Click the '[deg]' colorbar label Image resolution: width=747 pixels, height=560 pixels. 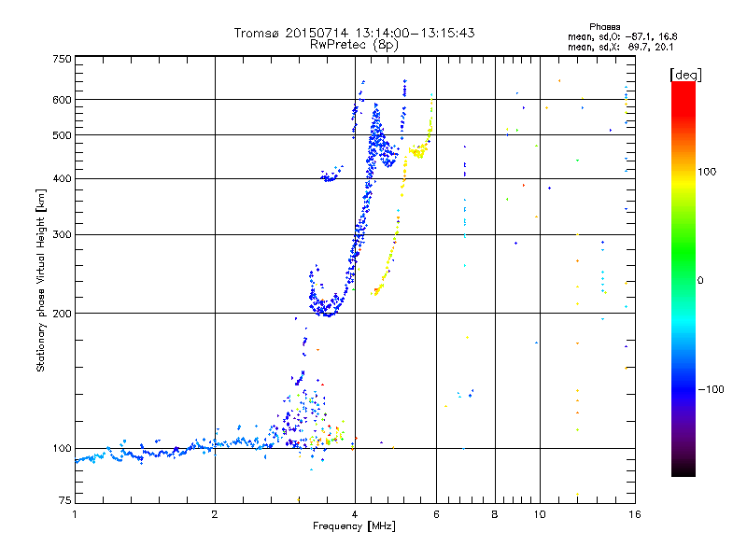tap(685, 75)
